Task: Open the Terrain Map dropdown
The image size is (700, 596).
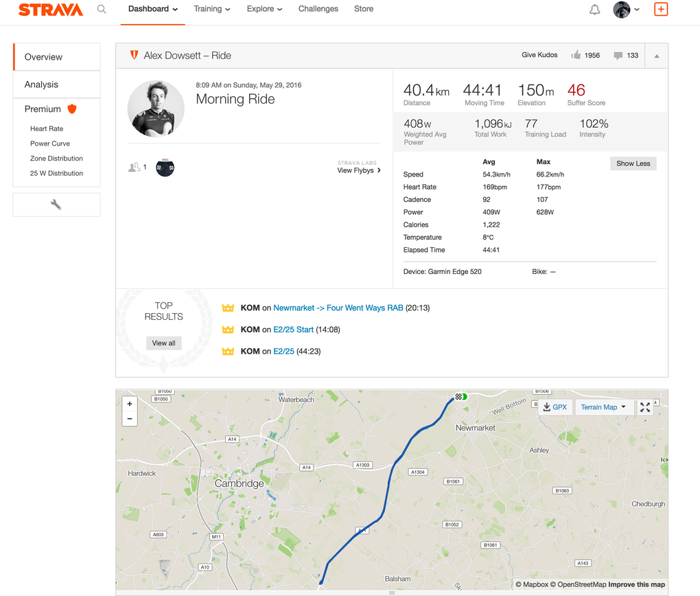Action: coord(603,407)
